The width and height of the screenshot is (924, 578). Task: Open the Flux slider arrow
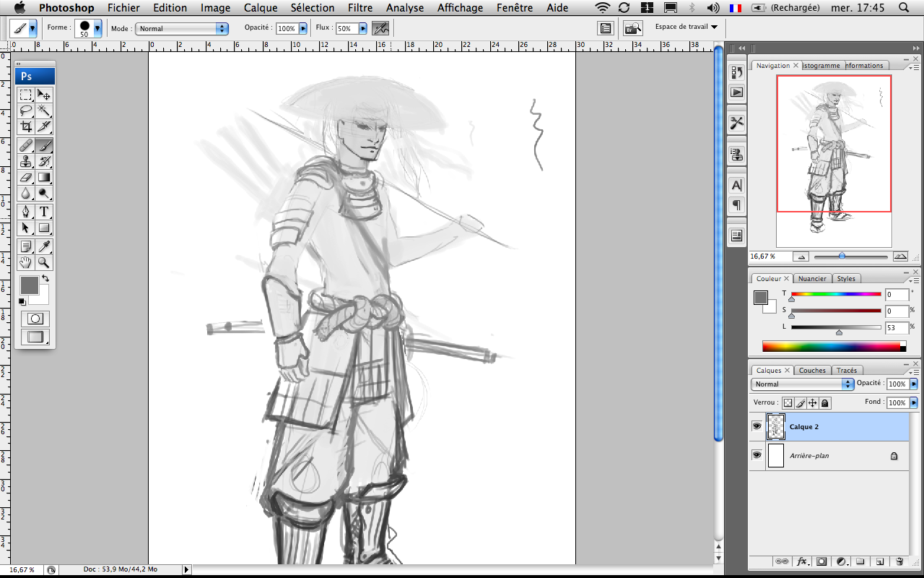[363, 29]
